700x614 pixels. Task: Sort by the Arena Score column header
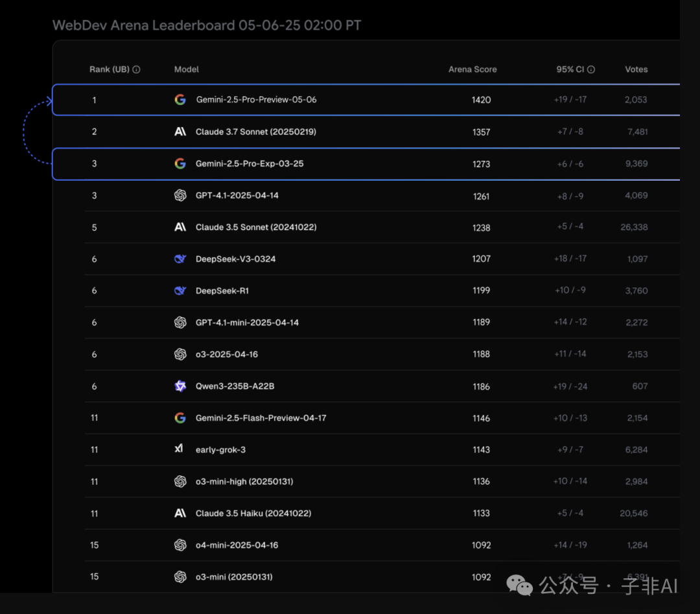pyautogui.click(x=472, y=69)
